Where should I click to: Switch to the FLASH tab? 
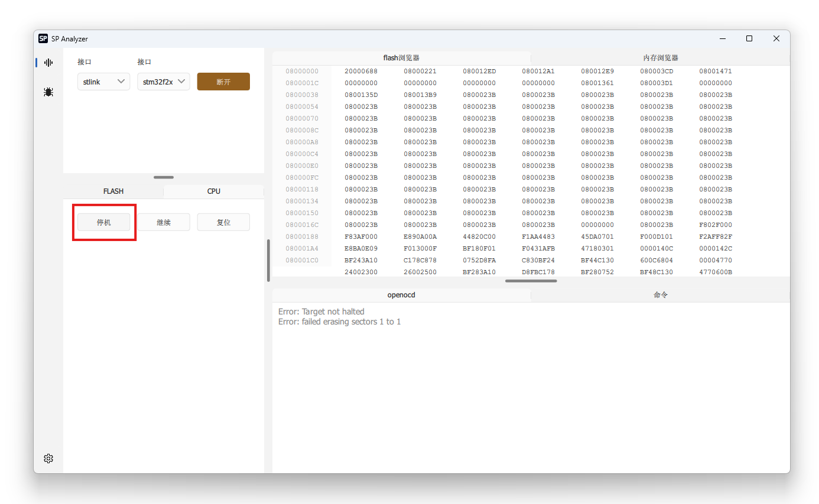pos(113,191)
